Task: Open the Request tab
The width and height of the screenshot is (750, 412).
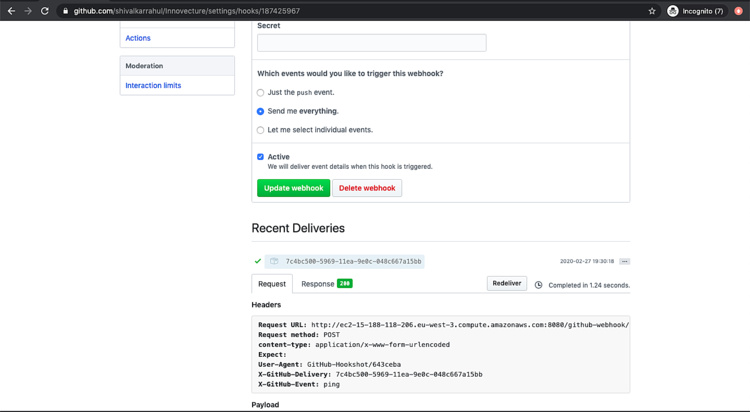Action: (x=272, y=284)
